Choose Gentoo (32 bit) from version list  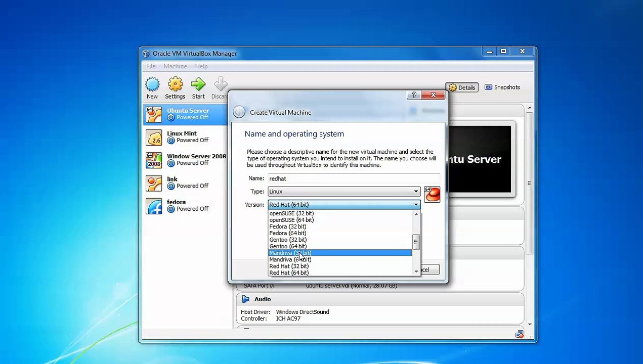[x=340, y=240]
